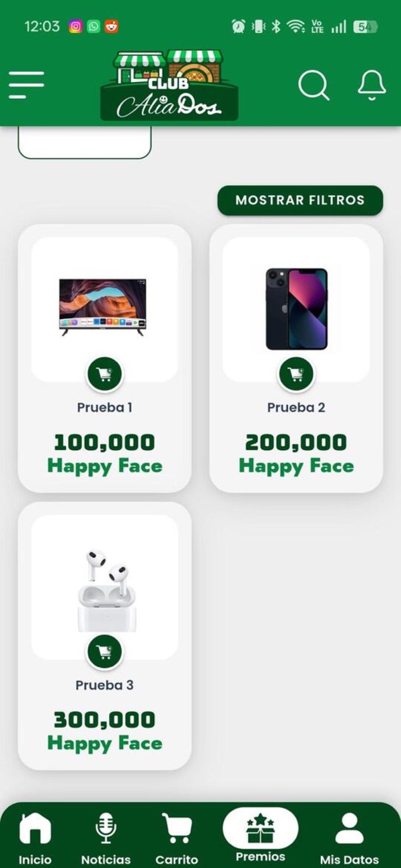Screen dimensions: 401x868
Task: Open the Mis Datos tab
Action: [x=349, y=838]
